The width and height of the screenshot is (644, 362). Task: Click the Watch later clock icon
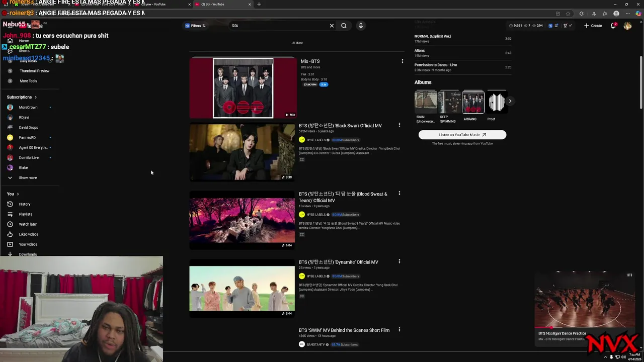pos(10,224)
